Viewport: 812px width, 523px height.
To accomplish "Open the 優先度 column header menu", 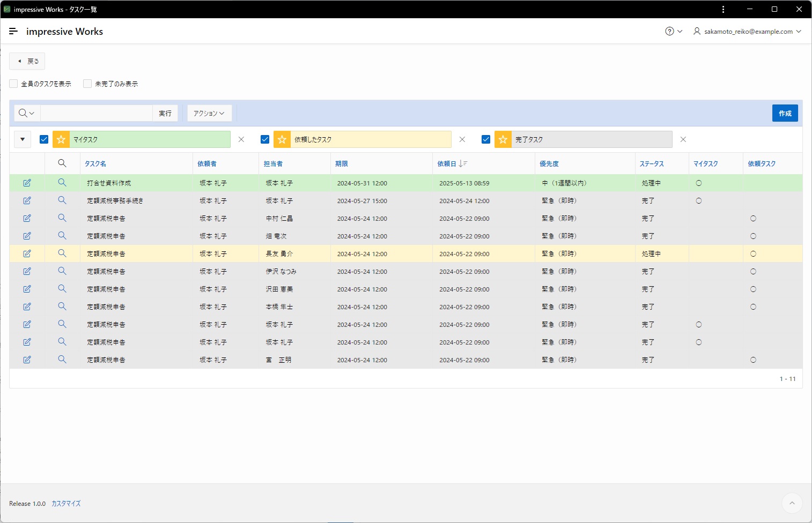I will (x=549, y=164).
